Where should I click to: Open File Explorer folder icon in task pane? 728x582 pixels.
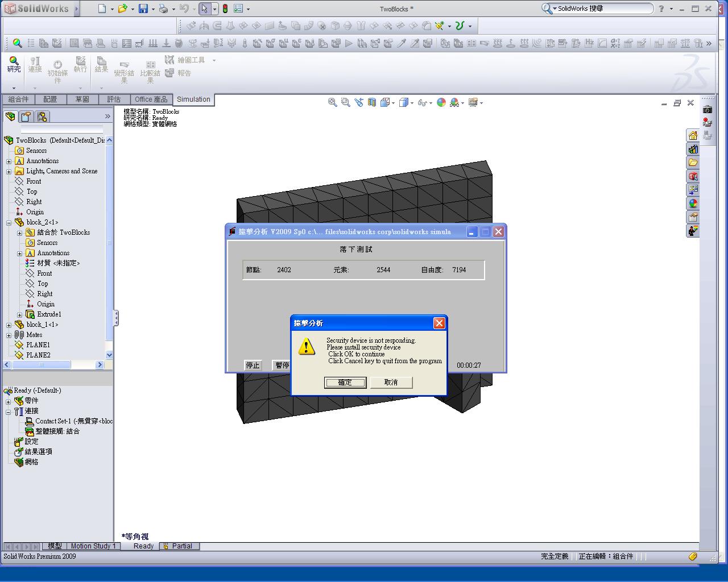[x=693, y=163]
